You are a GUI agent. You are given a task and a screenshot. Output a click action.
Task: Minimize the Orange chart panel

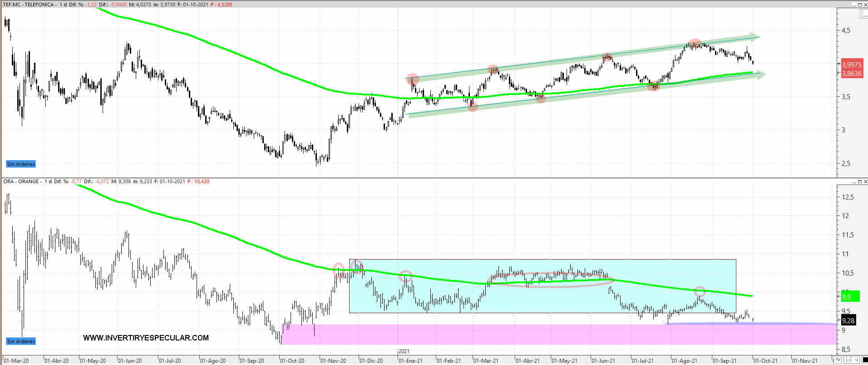coord(854,181)
